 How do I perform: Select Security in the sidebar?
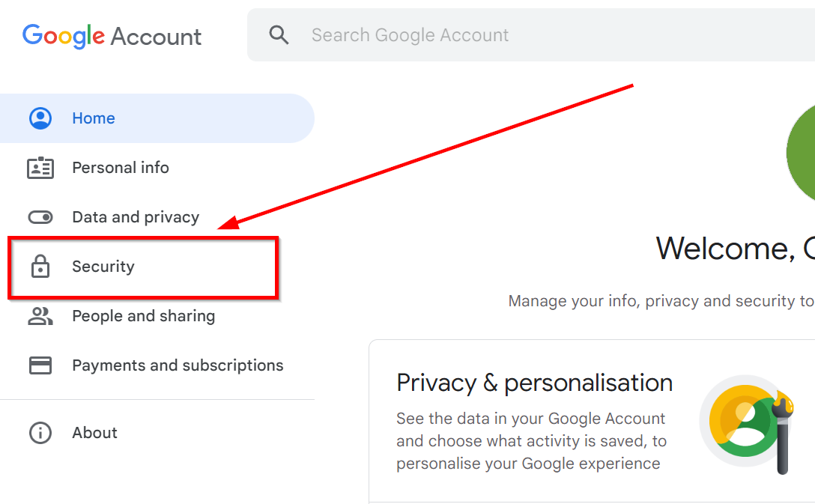click(103, 267)
